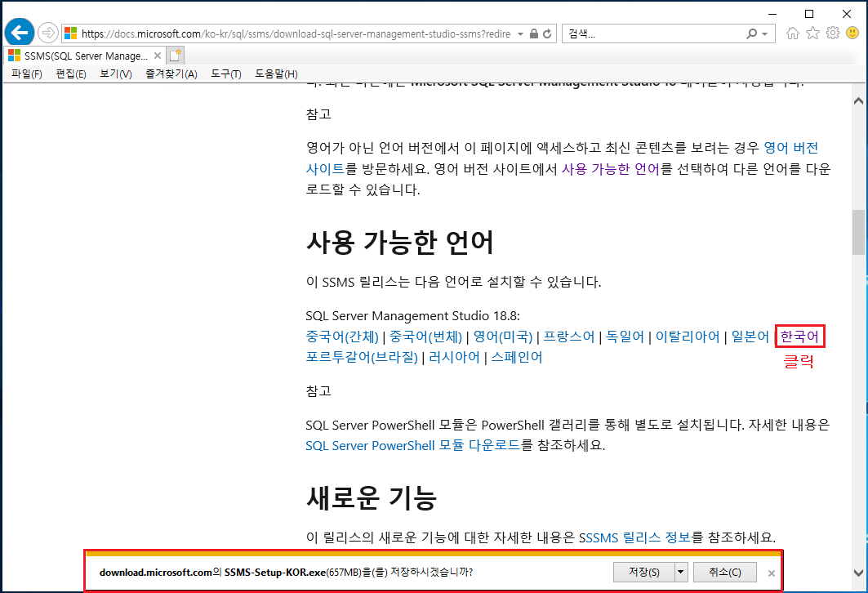
Task: Open the 보기(V) menu
Action: 116,74
